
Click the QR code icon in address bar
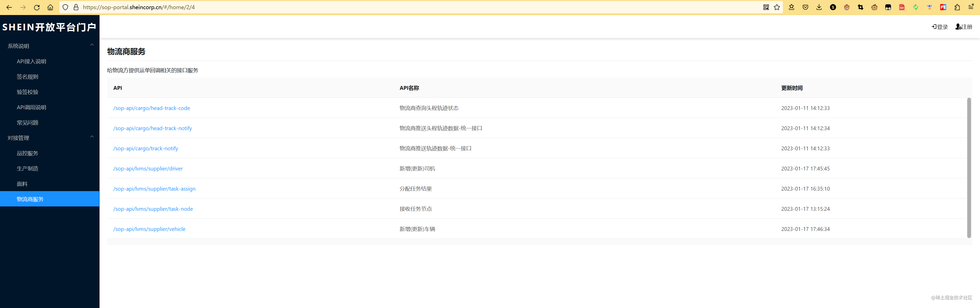(766, 7)
